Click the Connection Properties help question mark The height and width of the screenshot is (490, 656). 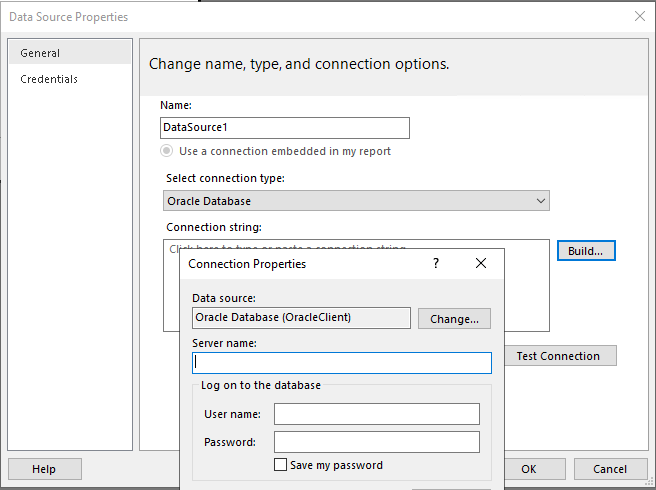[436, 263]
